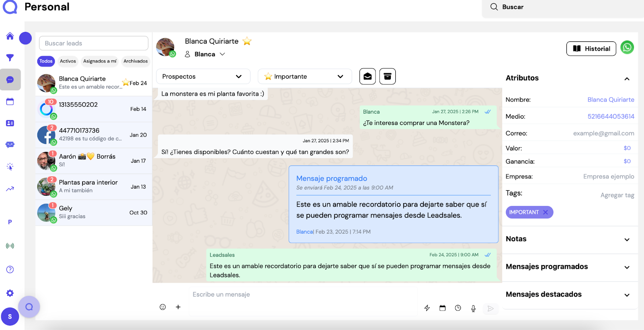Click the archive conversation box button

coord(388,76)
